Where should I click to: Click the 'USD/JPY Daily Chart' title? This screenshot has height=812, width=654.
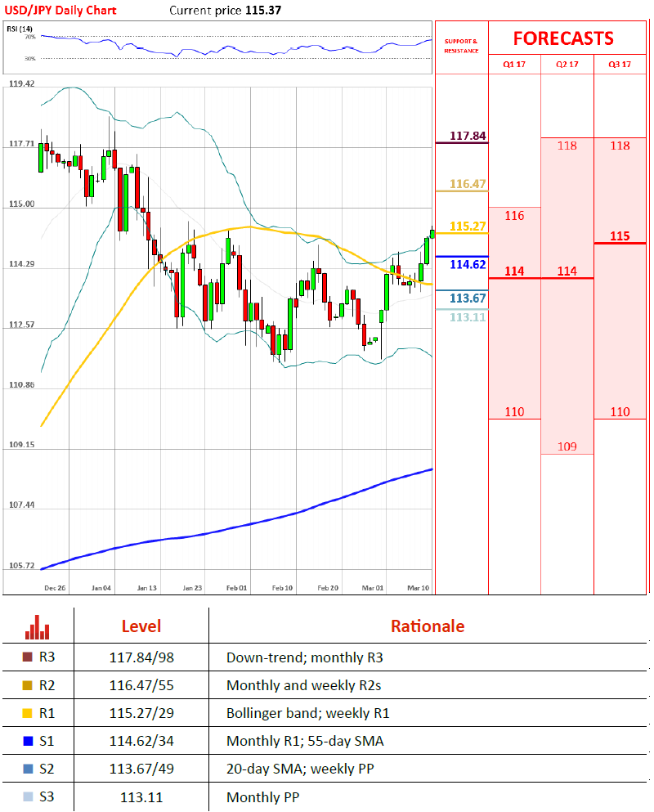point(60,11)
